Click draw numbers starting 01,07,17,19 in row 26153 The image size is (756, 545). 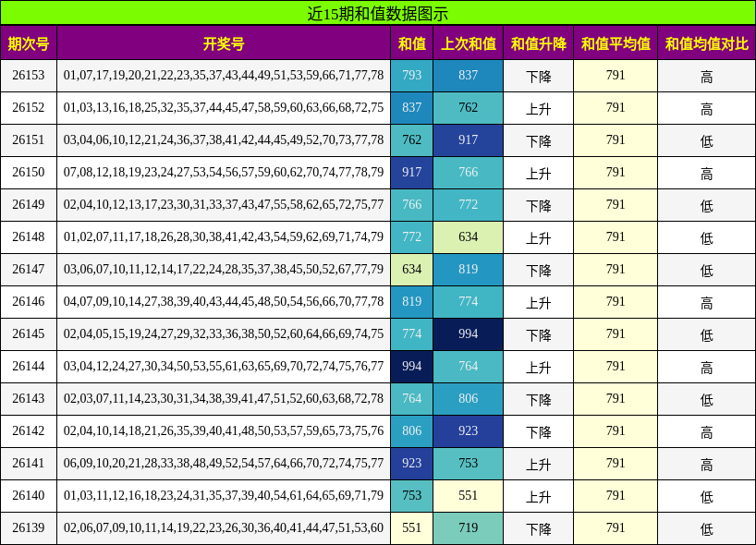point(224,75)
